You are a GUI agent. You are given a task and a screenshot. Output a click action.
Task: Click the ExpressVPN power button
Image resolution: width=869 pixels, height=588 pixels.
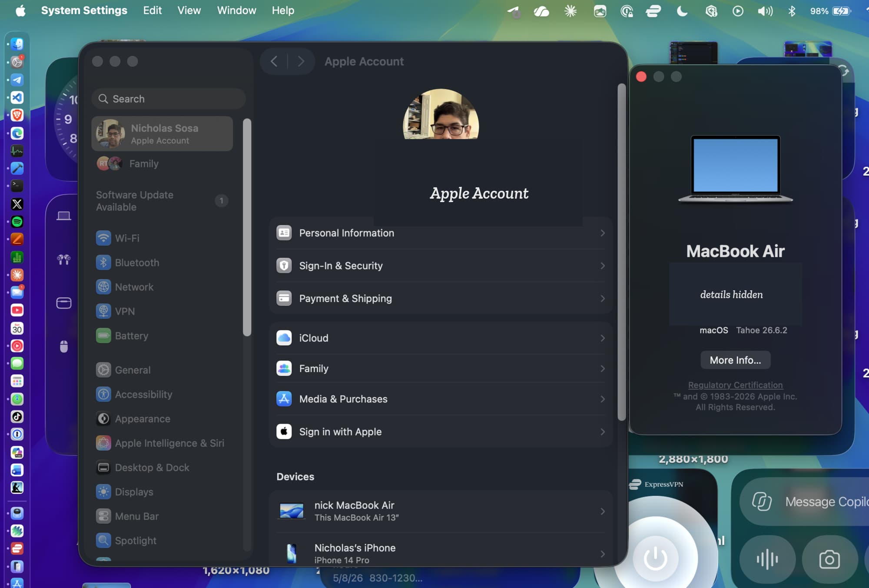coord(655,558)
